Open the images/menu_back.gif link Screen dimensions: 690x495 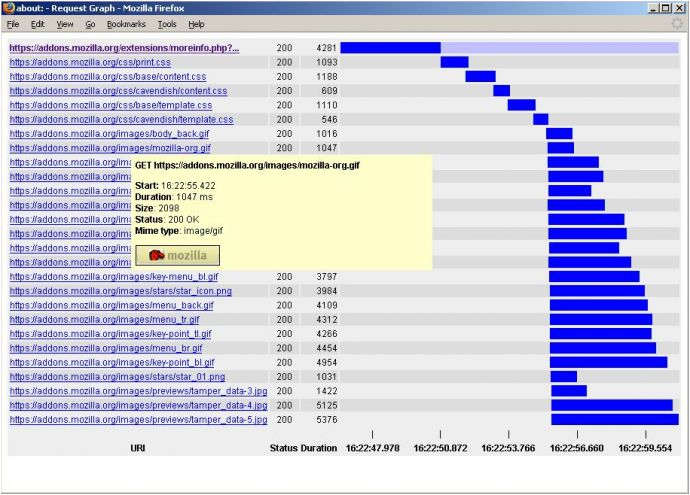[112, 305]
